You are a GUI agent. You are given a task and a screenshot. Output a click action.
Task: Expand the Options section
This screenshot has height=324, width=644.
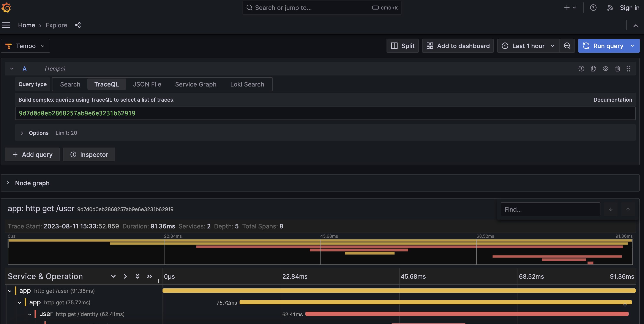22,133
